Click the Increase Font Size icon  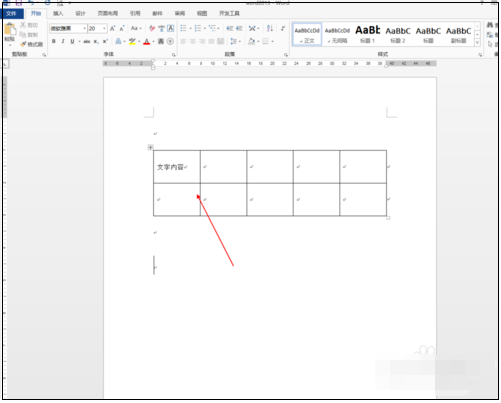click(x=113, y=28)
